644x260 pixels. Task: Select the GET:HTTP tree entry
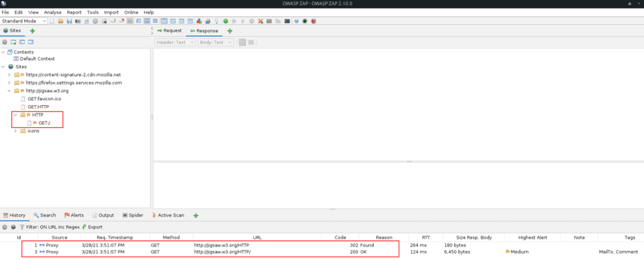pyautogui.click(x=38, y=107)
